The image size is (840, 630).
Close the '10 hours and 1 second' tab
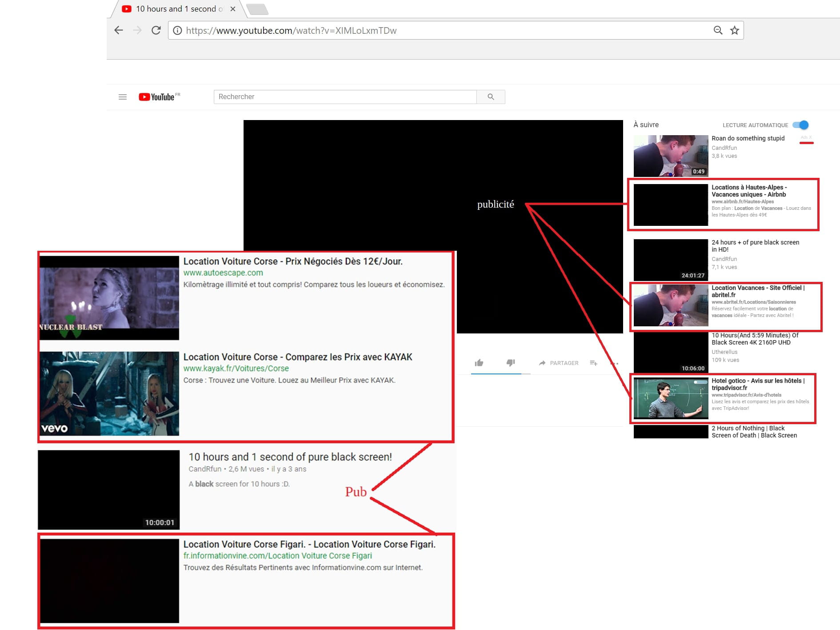(233, 9)
